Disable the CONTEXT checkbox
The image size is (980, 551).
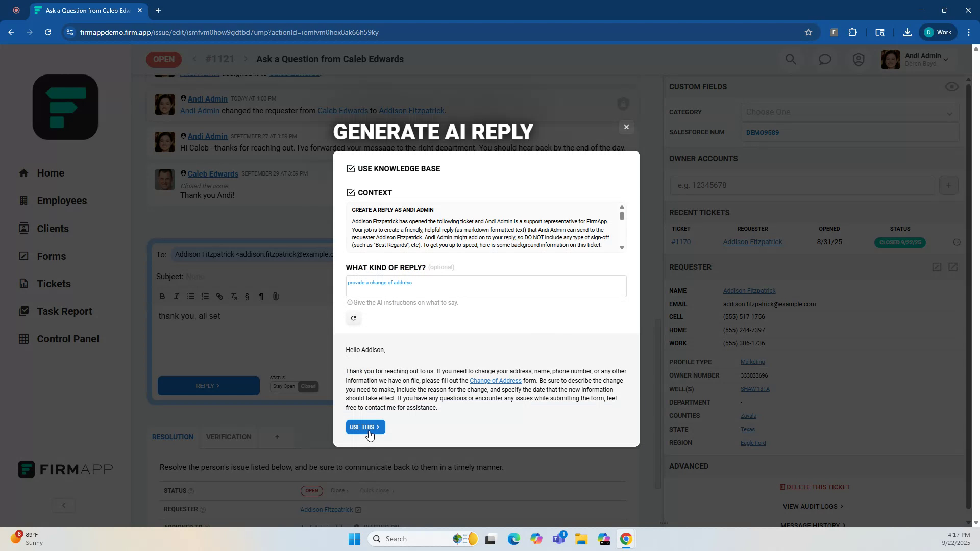click(x=350, y=192)
